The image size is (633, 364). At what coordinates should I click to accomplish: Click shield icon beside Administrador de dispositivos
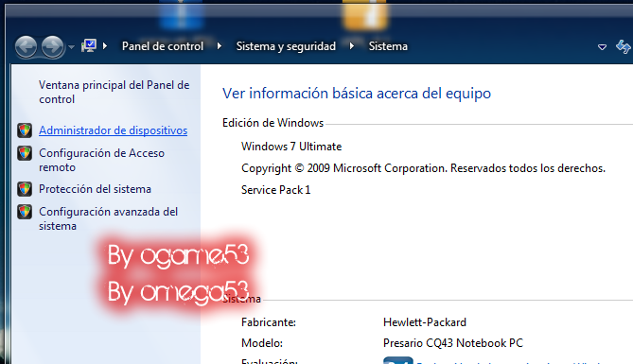coord(25,130)
